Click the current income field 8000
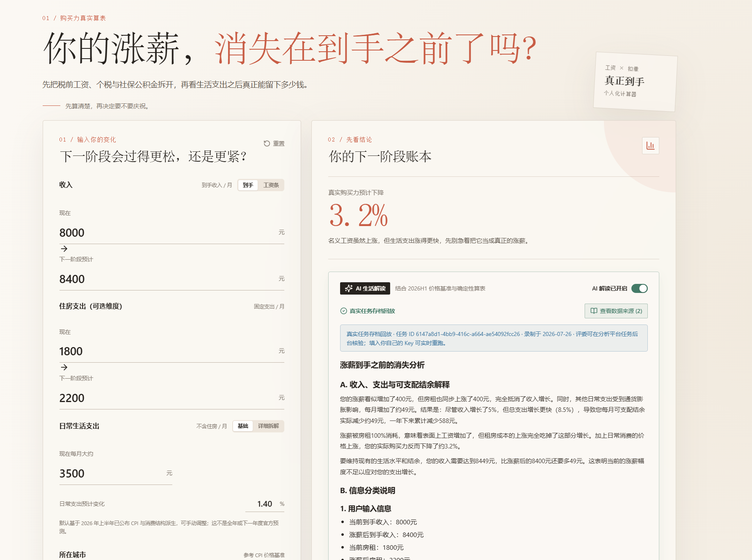The width and height of the screenshot is (752, 560). coord(172,233)
